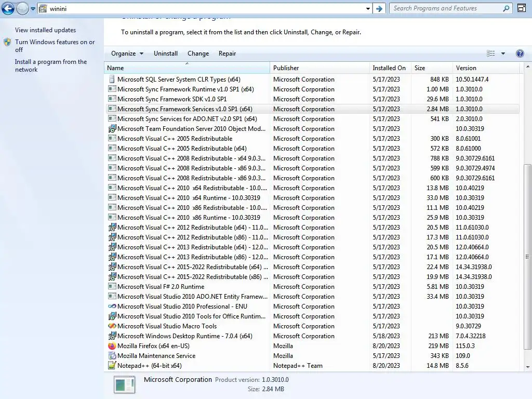532x399 pixels.
Task: Sort by the Publisher column header
Action: coord(320,68)
